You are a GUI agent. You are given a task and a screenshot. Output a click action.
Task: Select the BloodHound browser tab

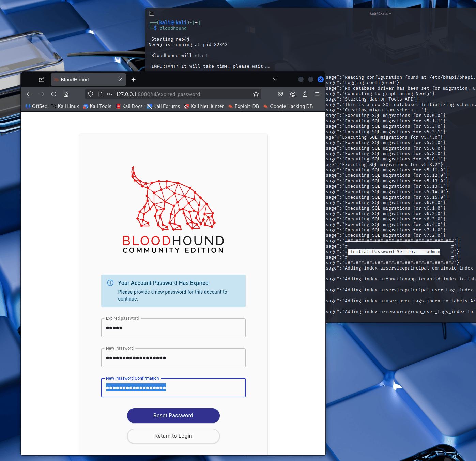tap(85, 80)
